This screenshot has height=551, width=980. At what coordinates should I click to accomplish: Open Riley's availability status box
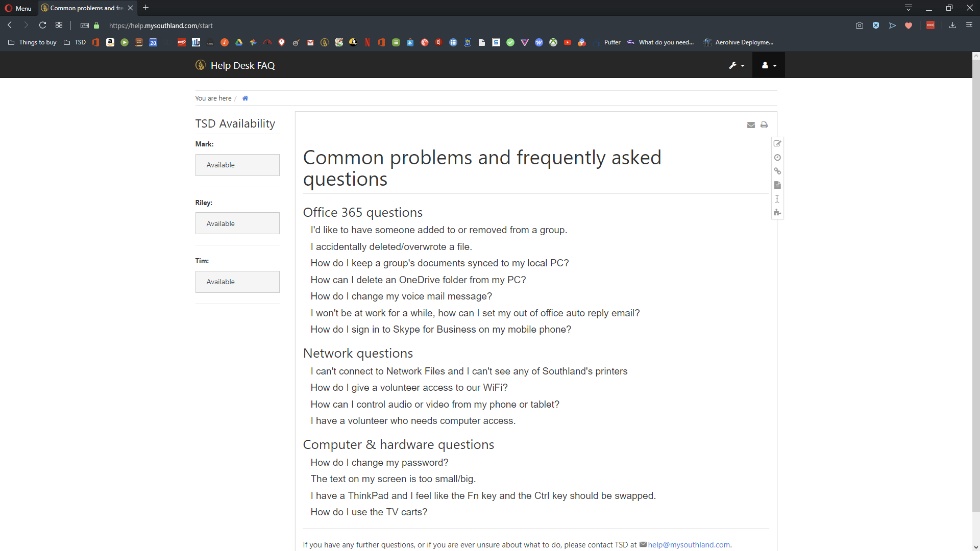(237, 223)
